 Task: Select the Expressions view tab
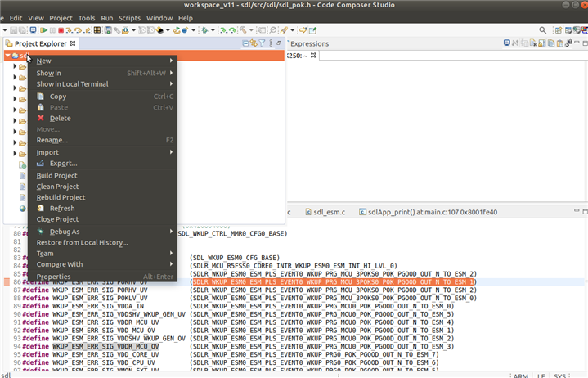(x=309, y=43)
